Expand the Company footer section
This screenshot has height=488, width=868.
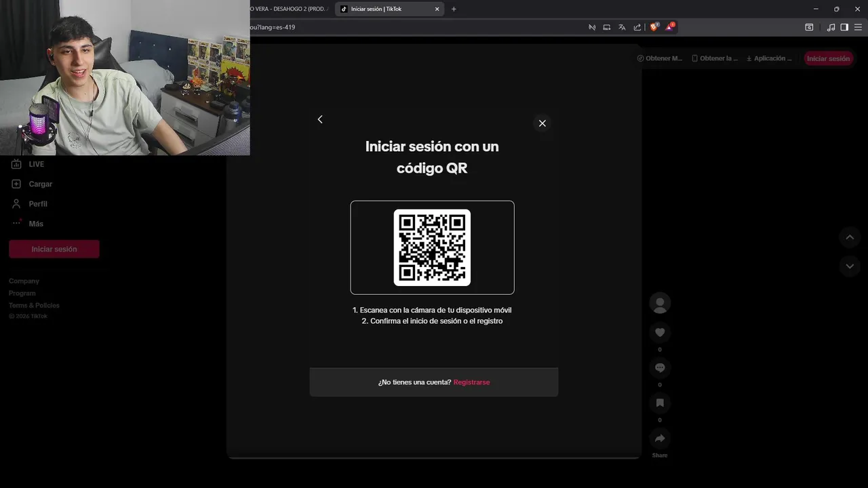[24, 281]
